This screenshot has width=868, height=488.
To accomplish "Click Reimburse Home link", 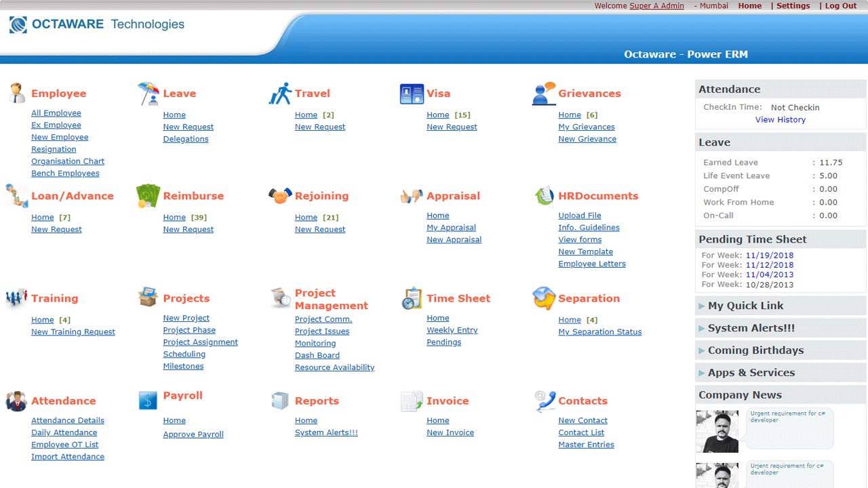I will tap(174, 217).
